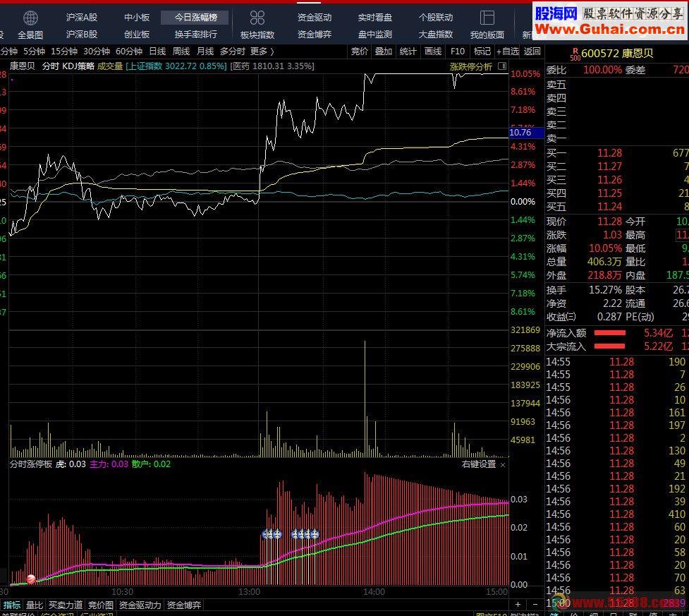689x616 pixels.
Task: Click stock title 600572 康恩贝
Action: (x=617, y=54)
